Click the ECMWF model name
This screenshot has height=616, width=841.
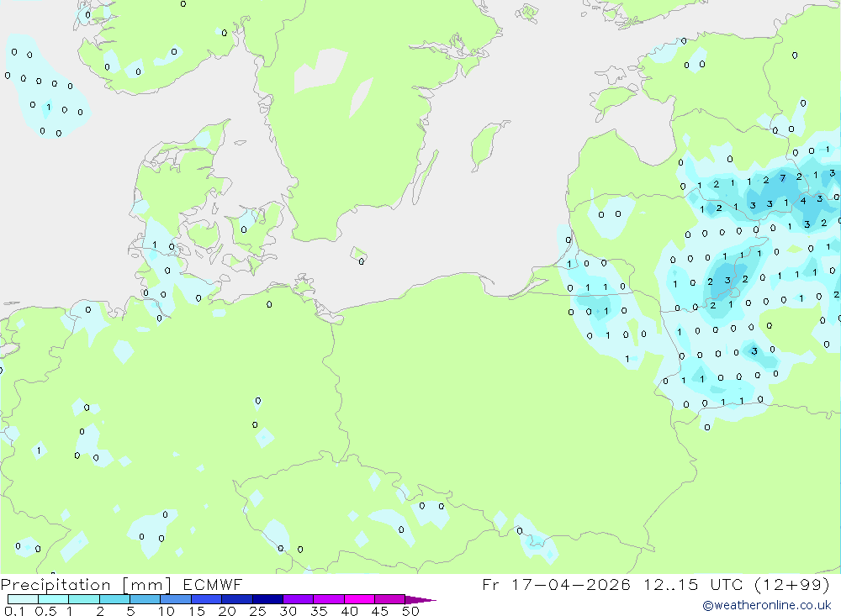click(213, 584)
